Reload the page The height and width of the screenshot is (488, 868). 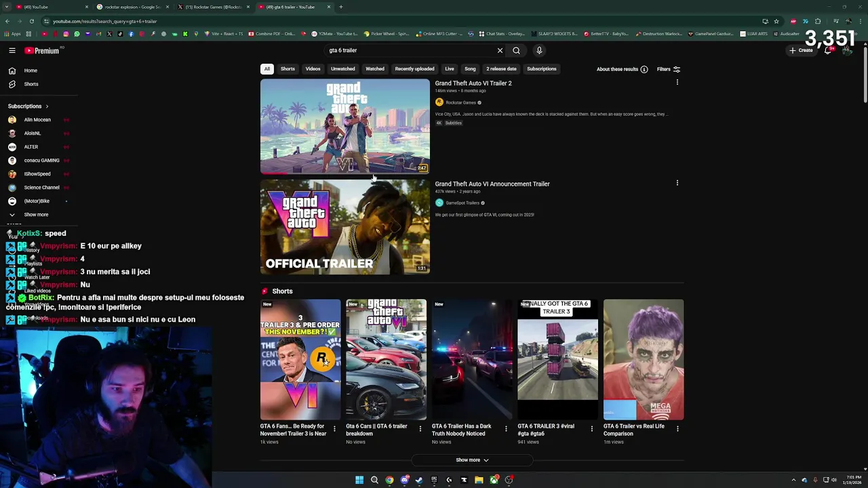coord(31,21)
